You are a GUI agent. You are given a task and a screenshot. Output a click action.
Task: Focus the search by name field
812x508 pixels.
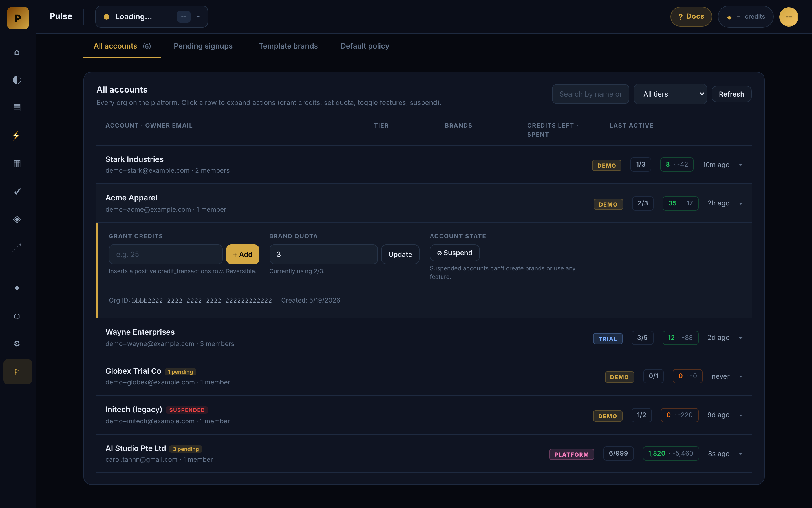coord(591,94)
